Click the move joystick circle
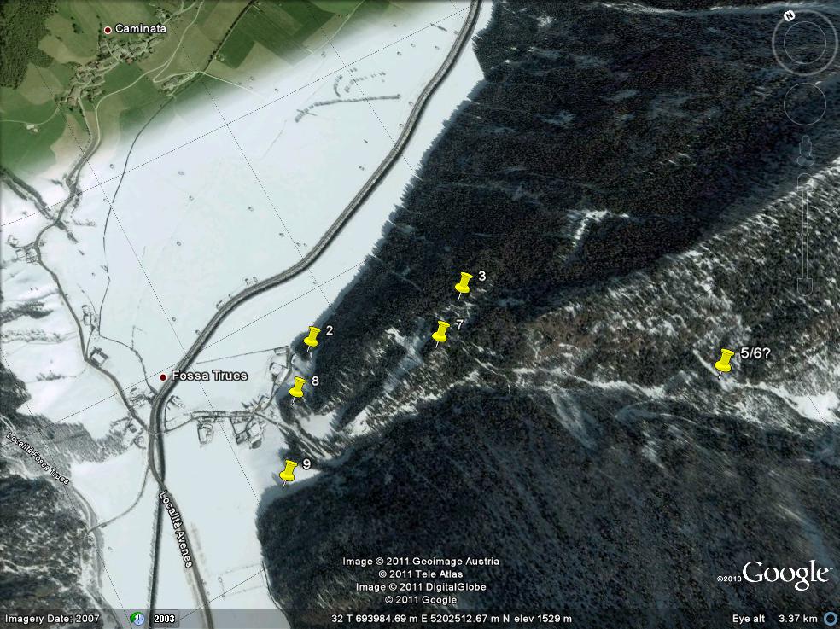This screenshot has width=840, height=629. [x=805, y=105]
